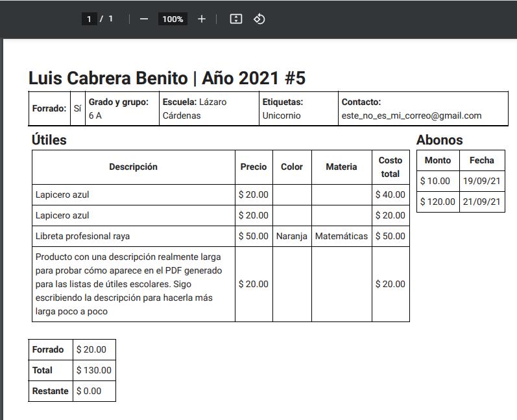Click the fit to page icon
This screenshot has height=420, width=517.
tap(235, 19)
